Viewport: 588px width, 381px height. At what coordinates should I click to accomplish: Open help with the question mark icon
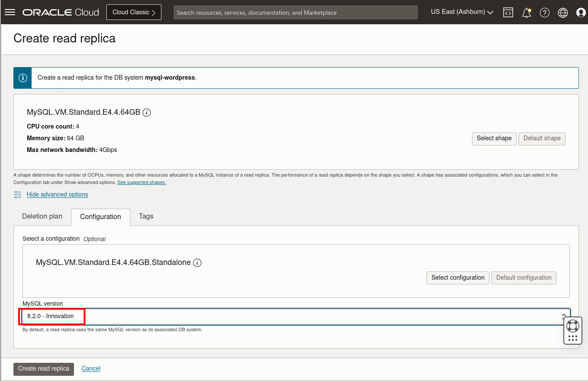pos(544,12)
